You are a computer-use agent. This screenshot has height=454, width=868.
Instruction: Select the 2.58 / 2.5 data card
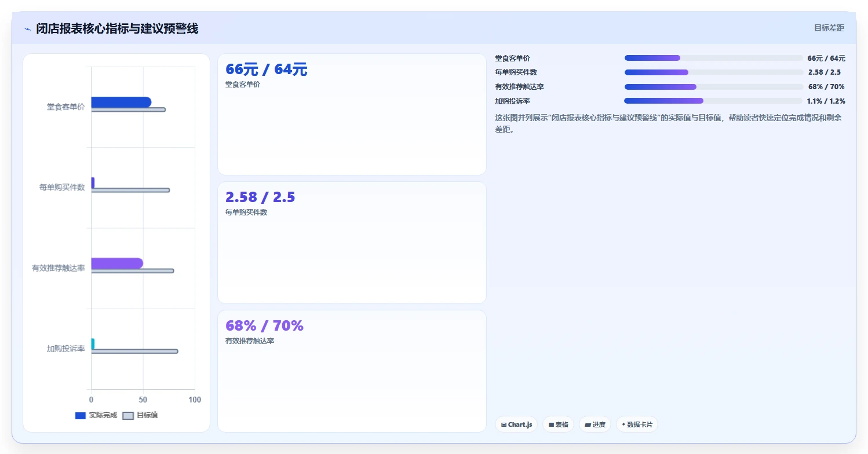click(352, 243)
